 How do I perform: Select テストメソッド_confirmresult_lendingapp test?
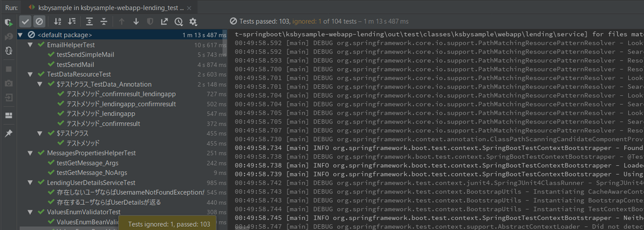point(121,95)
